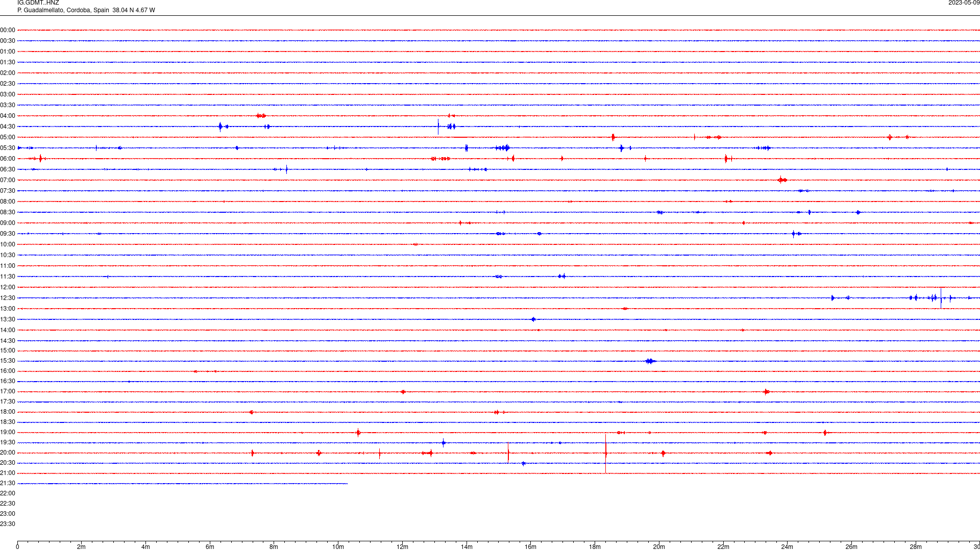
Task: Click the station location line for Cordoba, Spain
Action: point(86,10)
